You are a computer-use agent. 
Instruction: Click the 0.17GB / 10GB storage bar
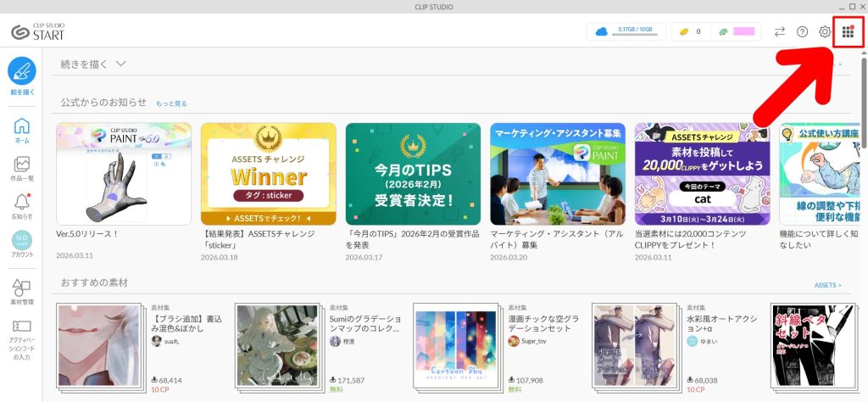coord(635,31)
